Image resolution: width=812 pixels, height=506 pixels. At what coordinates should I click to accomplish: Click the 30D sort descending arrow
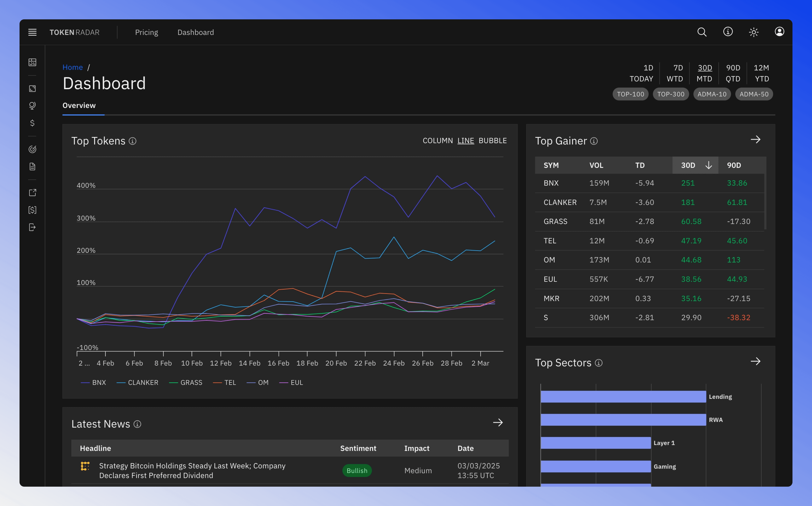708,165
